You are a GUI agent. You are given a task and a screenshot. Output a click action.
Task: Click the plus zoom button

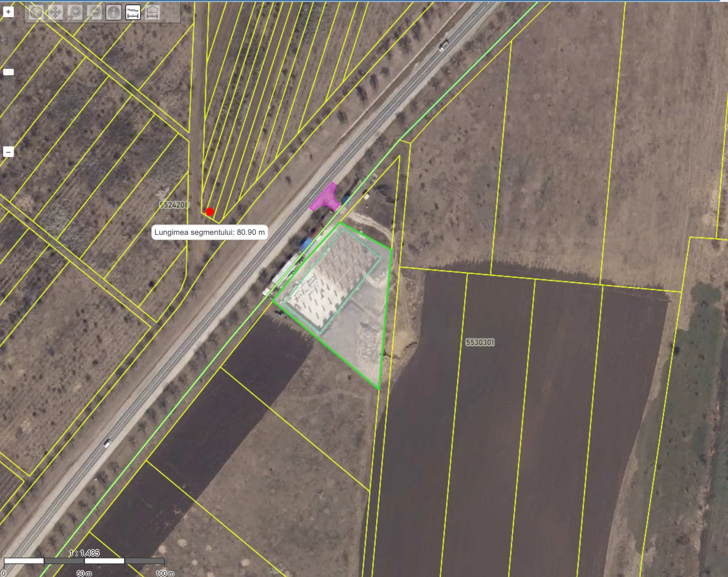pyautogui.click(x=8, y=12)
